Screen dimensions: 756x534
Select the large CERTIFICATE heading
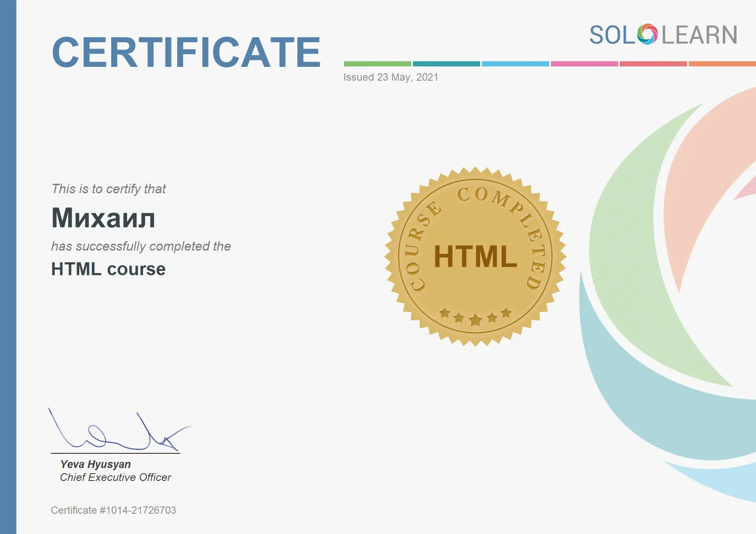pos(186,52)
